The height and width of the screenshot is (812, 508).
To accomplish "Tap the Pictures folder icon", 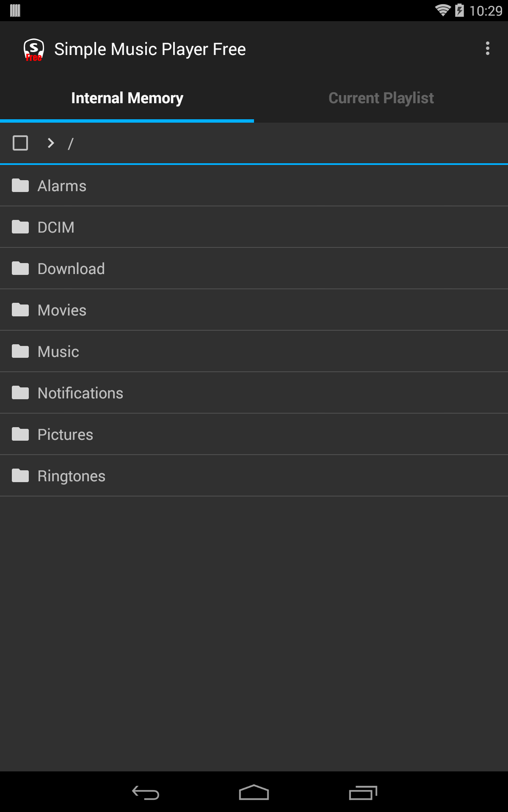I will pyautogui.click(x=20, y=434).
